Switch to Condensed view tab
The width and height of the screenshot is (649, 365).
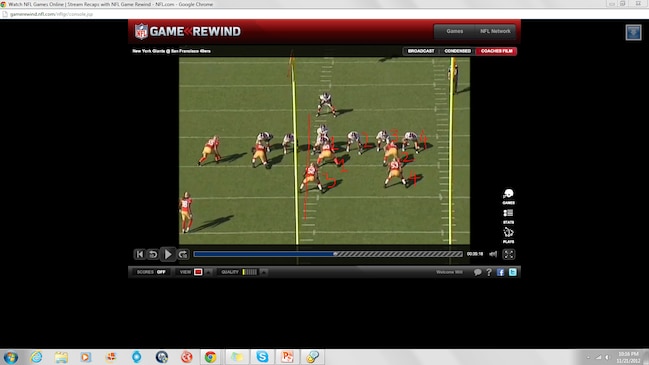tap(457, 51)
